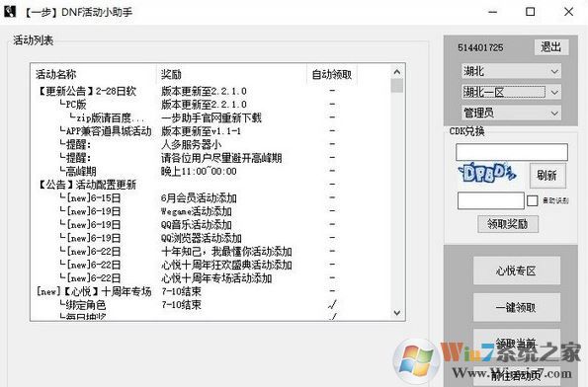This screenshot has width=588, height=387.
Task: Open the 湖北一区 server dropdown
Action: 511,92
